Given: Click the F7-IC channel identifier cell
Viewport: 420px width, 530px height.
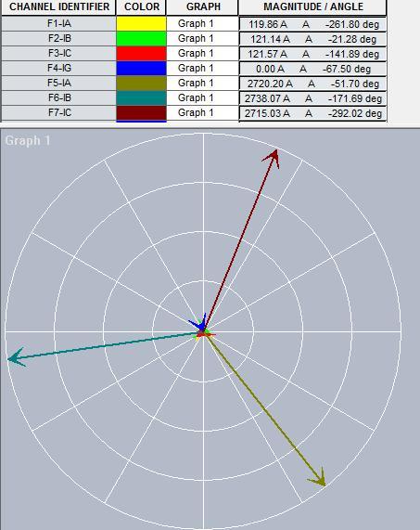Looking at the screenshot, I should (59, 112).
